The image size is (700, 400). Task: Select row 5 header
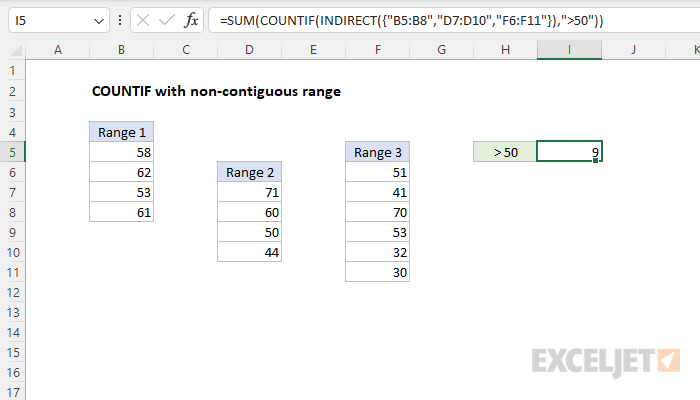tap(12, 152)
